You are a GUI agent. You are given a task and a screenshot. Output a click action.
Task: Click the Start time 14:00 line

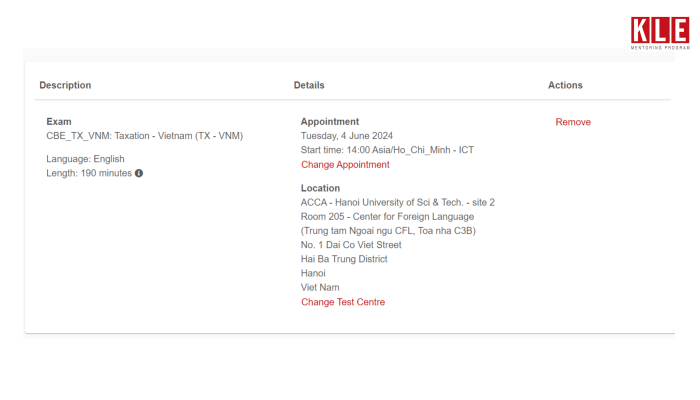(388, 150)
